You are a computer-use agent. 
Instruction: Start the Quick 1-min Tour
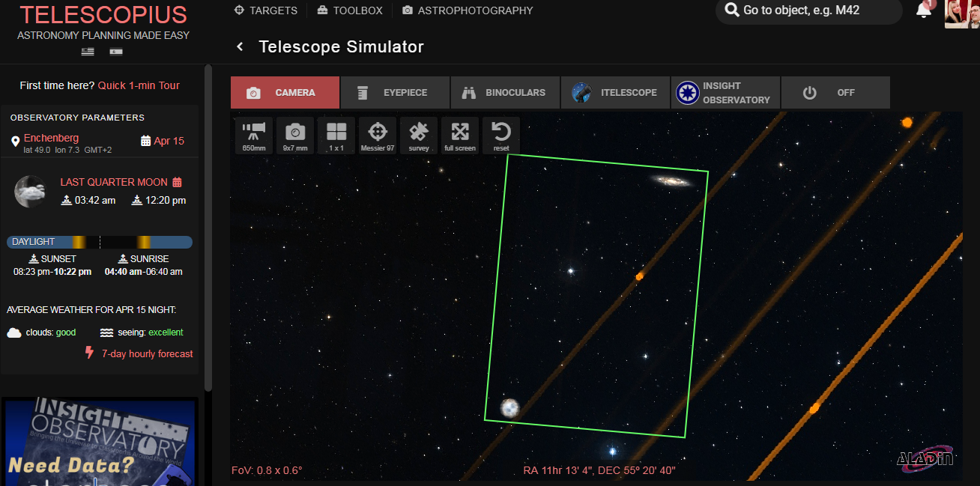139,85
